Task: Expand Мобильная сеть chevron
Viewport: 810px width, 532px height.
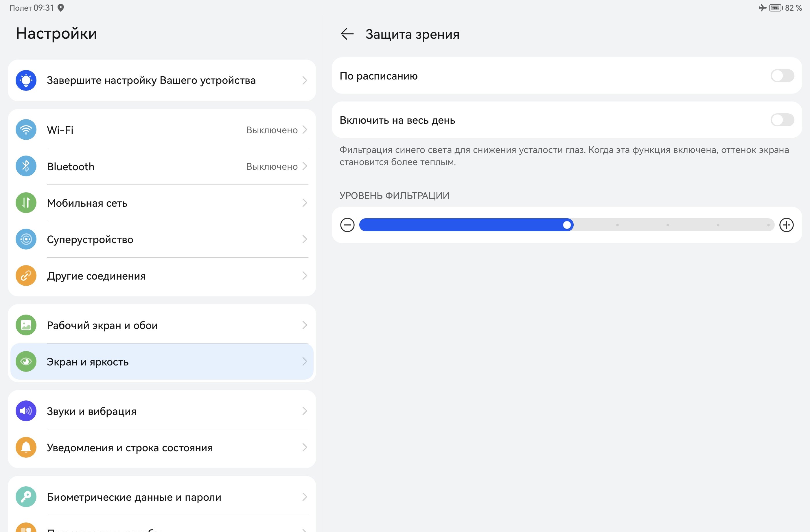Action: 305,203
